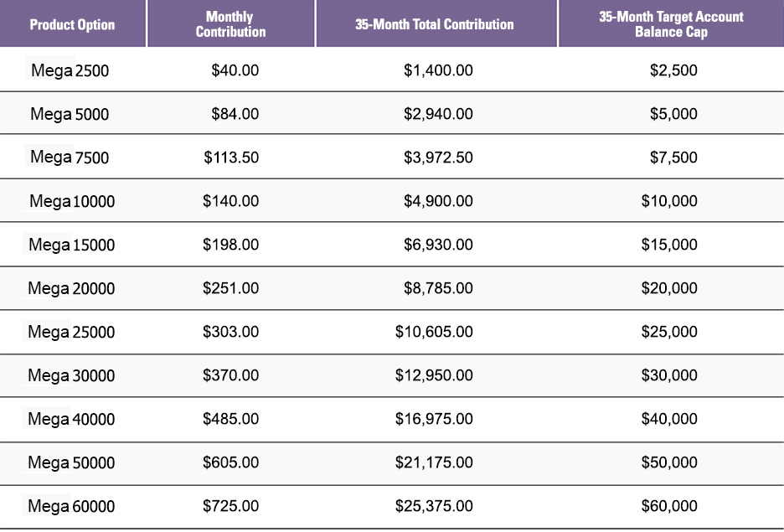Pick the Mega 30000 product option
This screenshot has height=532, width=784.
click(x=71, y=375)
